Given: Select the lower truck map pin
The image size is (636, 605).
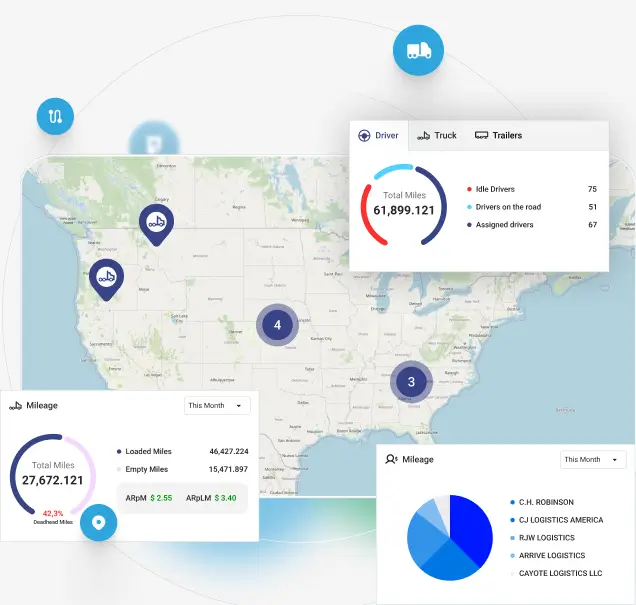Looking at the screenshot, I should pyautogui.click(x=106, y=278).
